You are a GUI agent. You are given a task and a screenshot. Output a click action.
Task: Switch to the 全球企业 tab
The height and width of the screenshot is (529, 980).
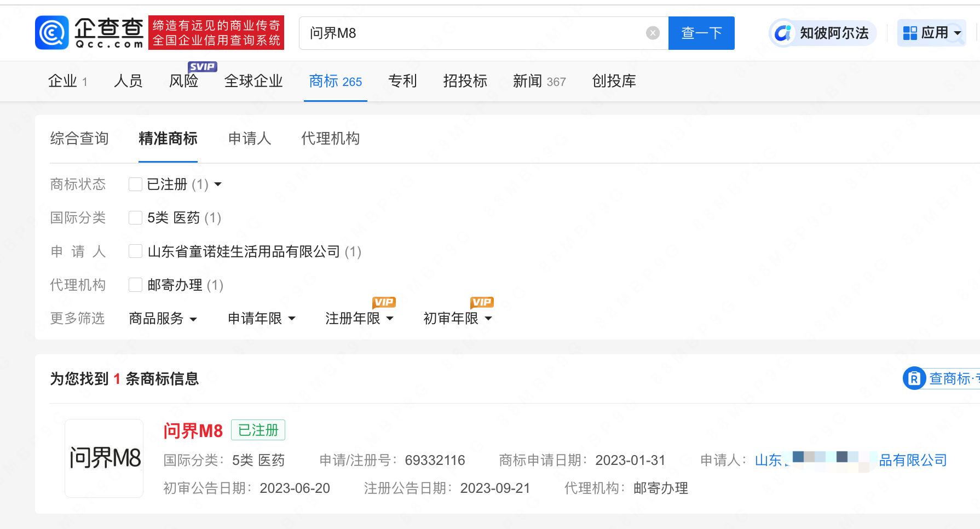coord(253,81)
